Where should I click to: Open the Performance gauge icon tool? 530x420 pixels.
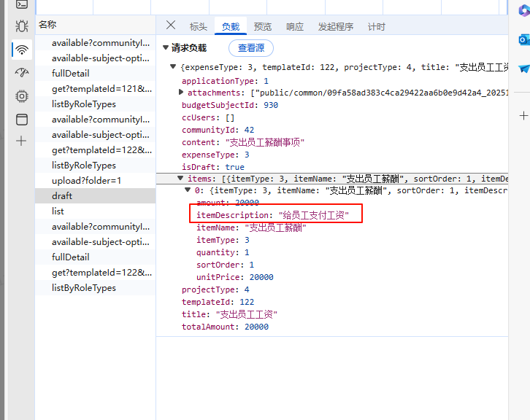(22, 72)
